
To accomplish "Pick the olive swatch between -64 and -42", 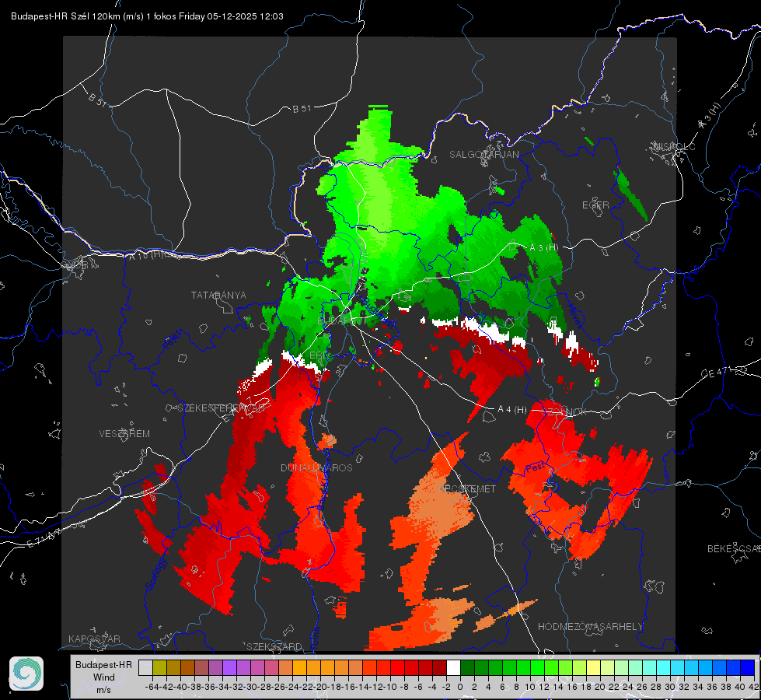I will coord(159,667).
